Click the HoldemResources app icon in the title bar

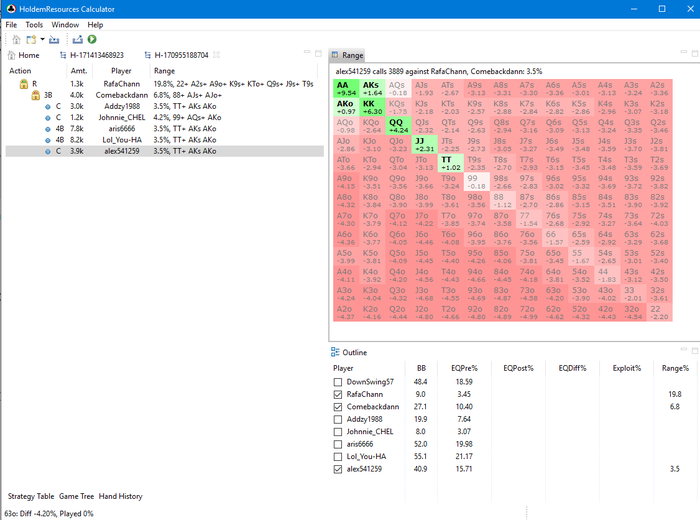[11, 9]
